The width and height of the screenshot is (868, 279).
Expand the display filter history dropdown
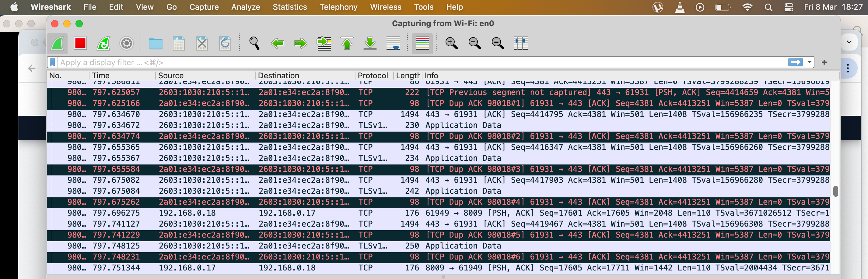click(x=809, y=62)
